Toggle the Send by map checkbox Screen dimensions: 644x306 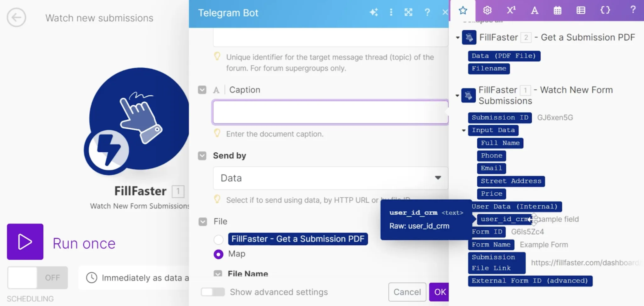coord(202,156)
